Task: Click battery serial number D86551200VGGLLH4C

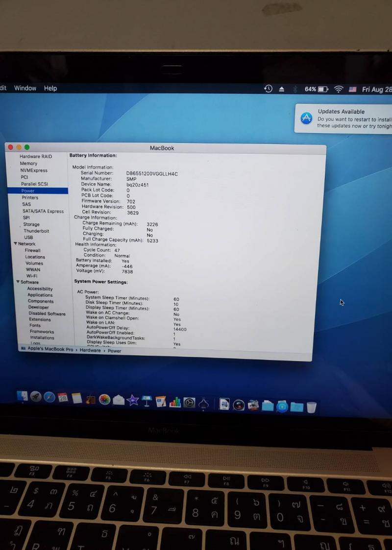Action: [x=152, y=174]
